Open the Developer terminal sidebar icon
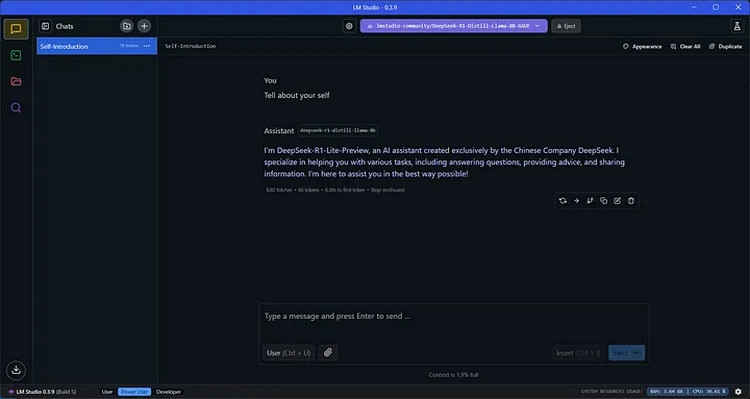The width and height of the screenshot is (750, 399). 16,55
